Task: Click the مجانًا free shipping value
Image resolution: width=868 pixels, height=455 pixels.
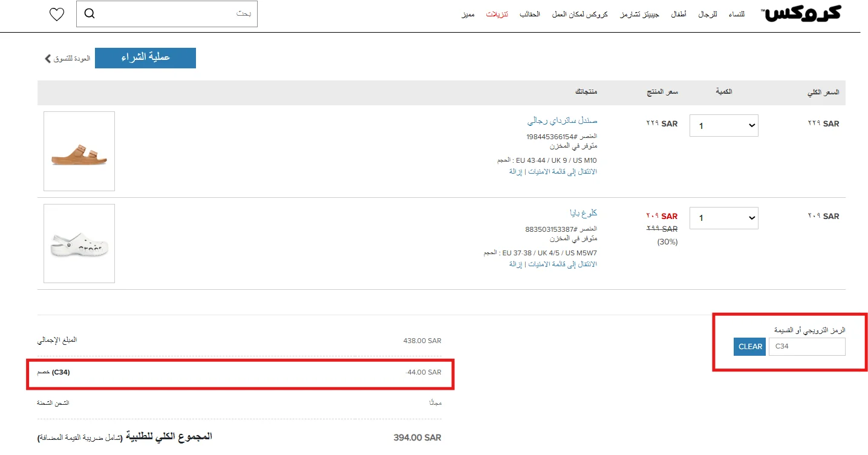Action: coord(436,403)
